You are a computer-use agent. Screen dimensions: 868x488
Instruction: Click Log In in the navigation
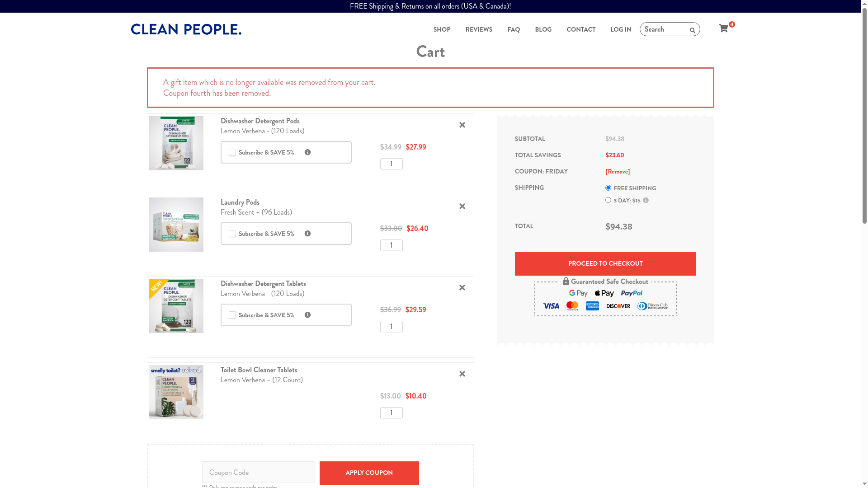tap(621, 29)
